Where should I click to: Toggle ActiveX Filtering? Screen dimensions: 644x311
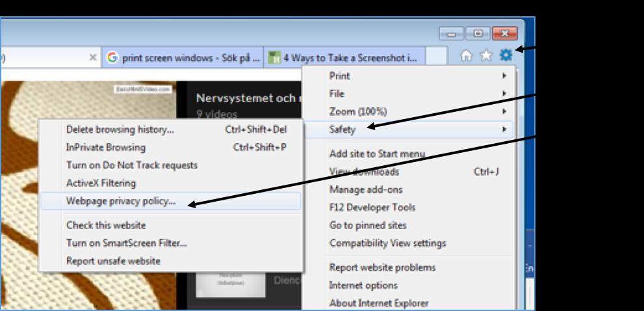coord(171,183)
